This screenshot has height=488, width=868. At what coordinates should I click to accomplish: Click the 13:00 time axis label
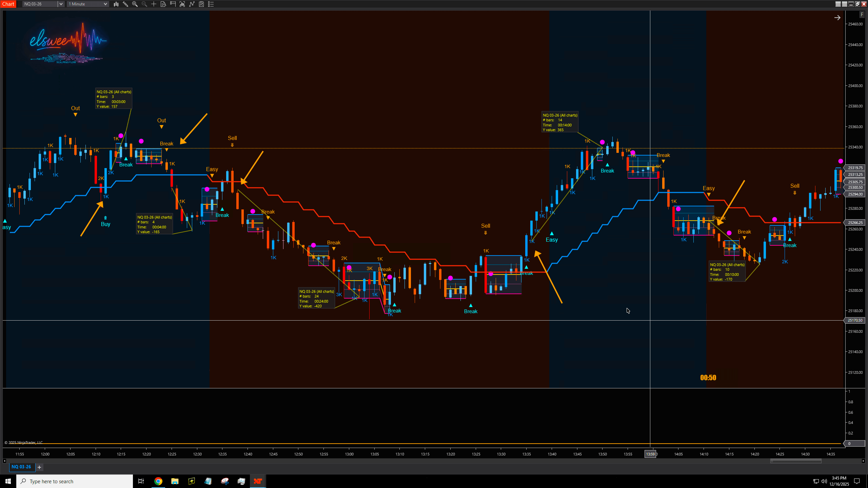click(349, 454)
